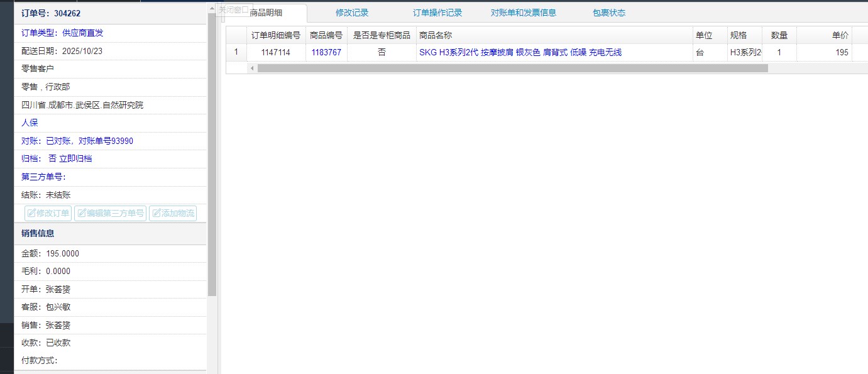
Task: Click the 关闭窗口 button
Action: [233, 9]
